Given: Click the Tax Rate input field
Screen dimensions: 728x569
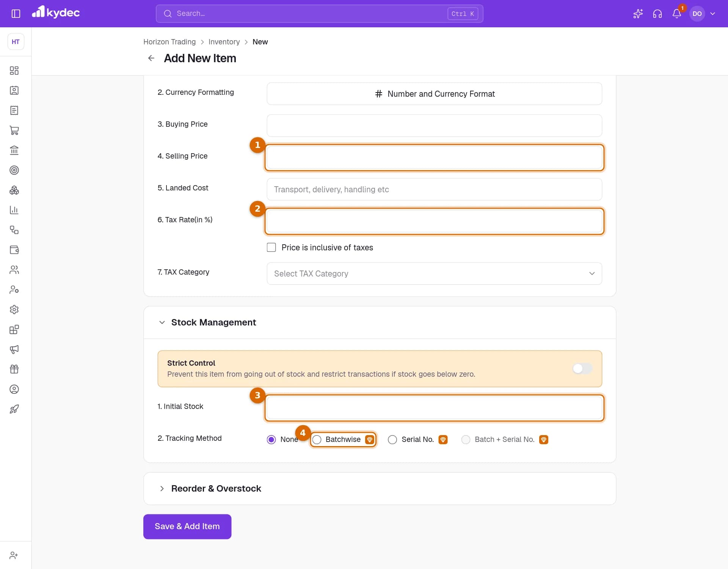Looking at the screenshot, I should pyautogui.click(x=435, y=221).
